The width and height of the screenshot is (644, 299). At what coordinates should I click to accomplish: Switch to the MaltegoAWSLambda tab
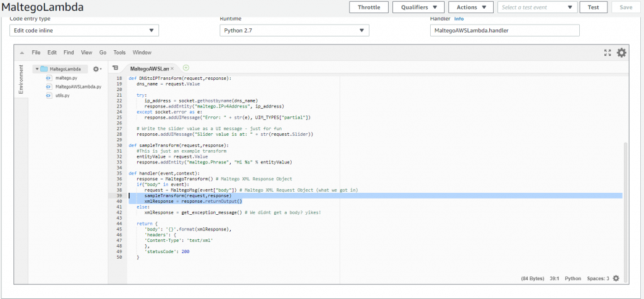pos(149,68)
